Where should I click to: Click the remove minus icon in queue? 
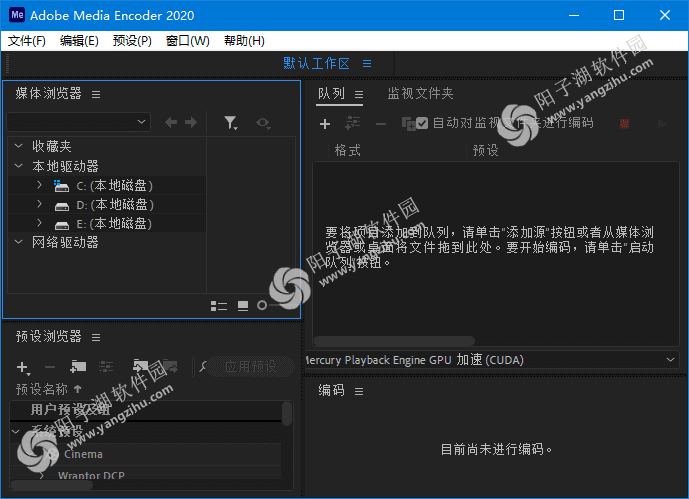click(x=381, y=124)
